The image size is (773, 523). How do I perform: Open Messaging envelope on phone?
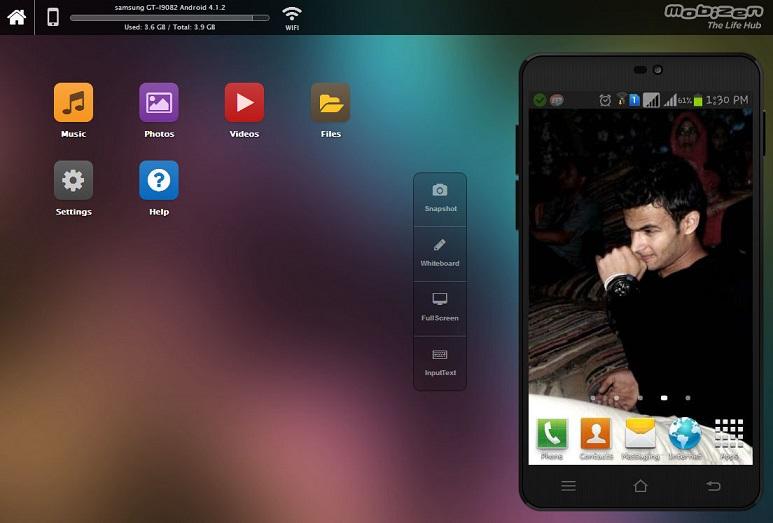pos(640,435)
